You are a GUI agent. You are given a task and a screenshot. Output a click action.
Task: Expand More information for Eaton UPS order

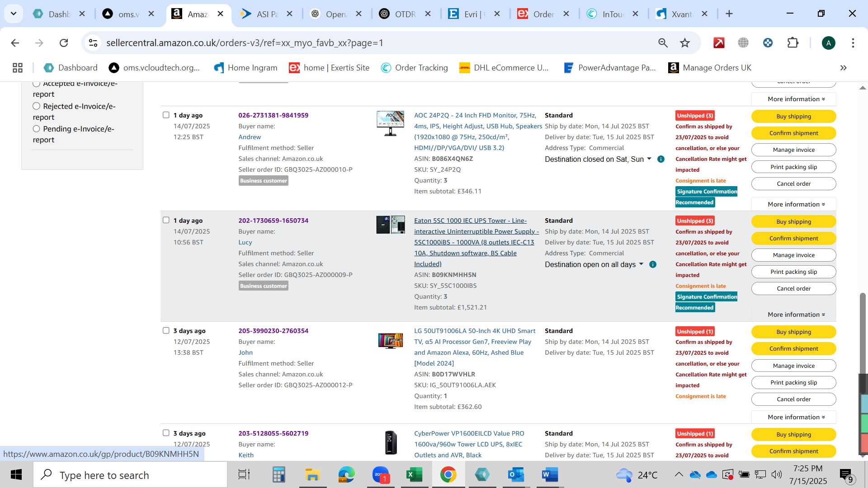[793, 314]
